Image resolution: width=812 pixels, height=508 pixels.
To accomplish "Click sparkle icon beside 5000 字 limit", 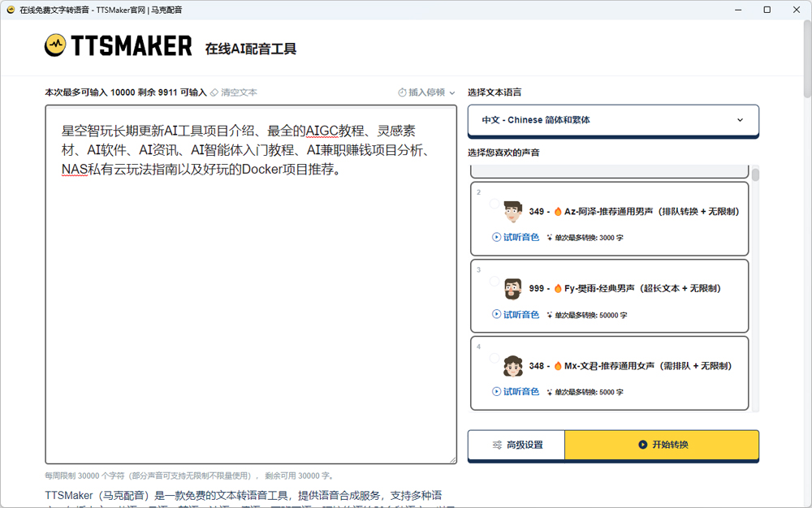I will point(550,392).
